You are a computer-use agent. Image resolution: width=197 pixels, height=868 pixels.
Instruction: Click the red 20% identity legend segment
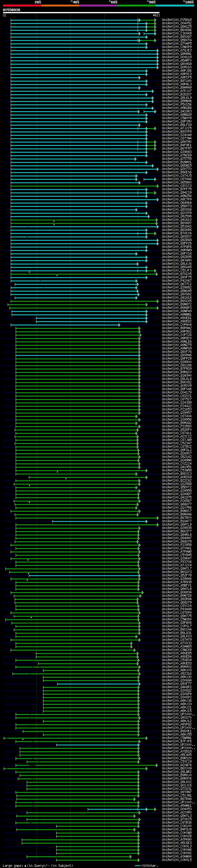[22, 6]
